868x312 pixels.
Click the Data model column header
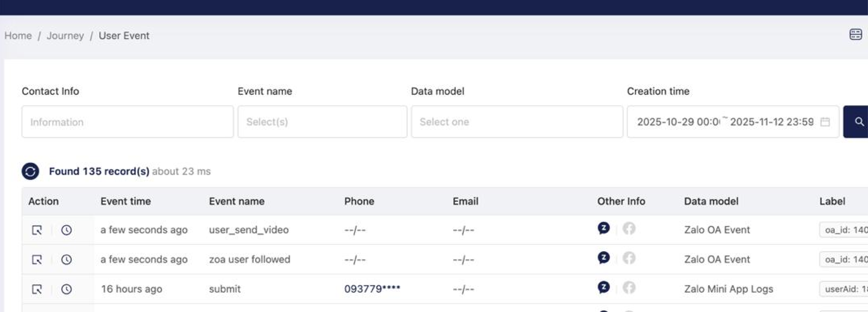point(711,201)
